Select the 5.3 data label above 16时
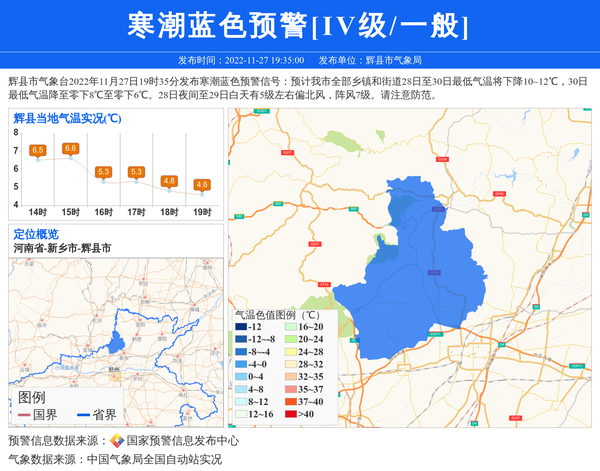This screenshot has width=600, height=471. pyautogui.click(x=103, y=172)
